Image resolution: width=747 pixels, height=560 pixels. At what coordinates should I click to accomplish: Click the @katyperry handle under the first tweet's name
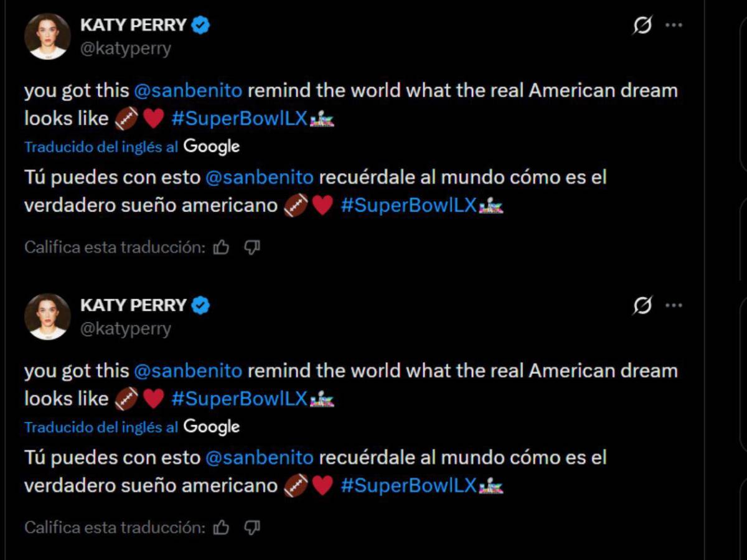[126, 49]
